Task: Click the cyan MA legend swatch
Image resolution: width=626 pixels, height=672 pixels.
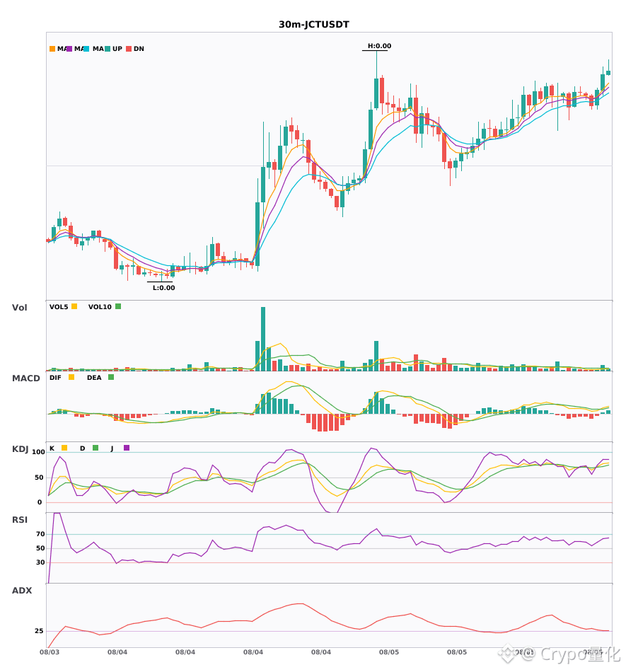Action: 86,49
